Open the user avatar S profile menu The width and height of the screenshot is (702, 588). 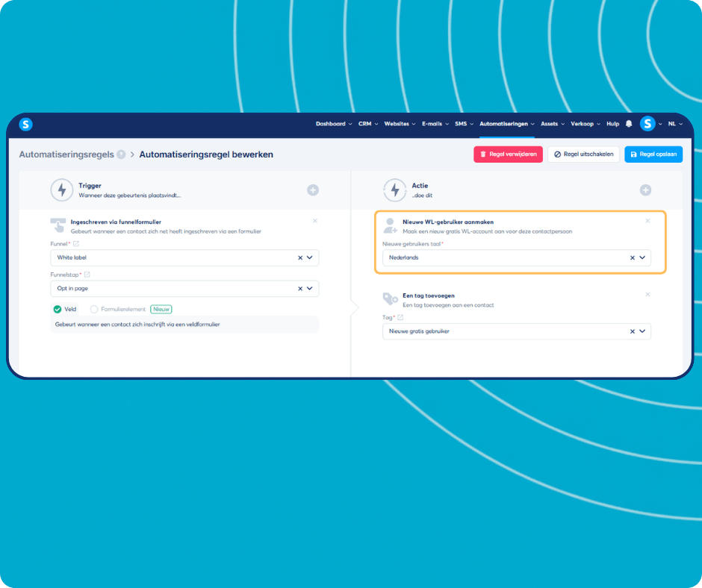coord(647,124)
